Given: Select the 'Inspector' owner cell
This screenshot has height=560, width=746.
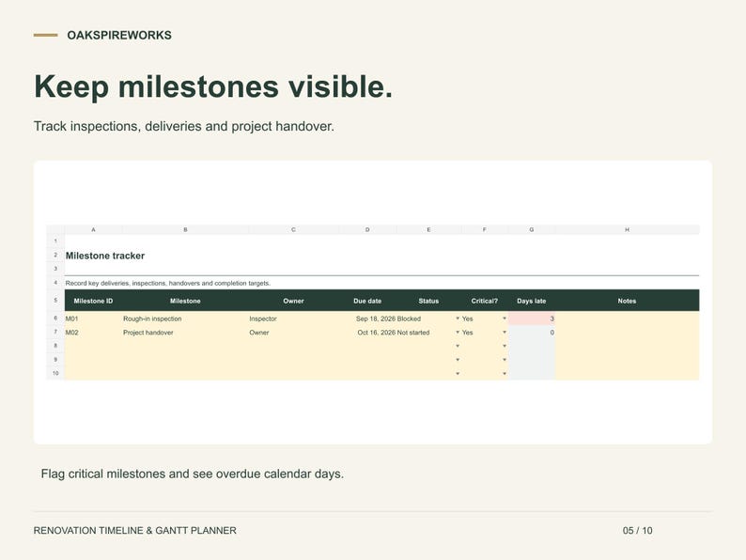Looking at the screenshot, I should (x=293, y=319).
